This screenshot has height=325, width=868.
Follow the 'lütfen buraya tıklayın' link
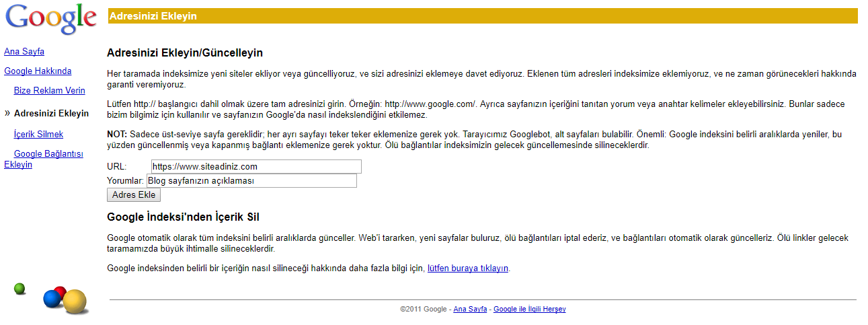(468, 268)
